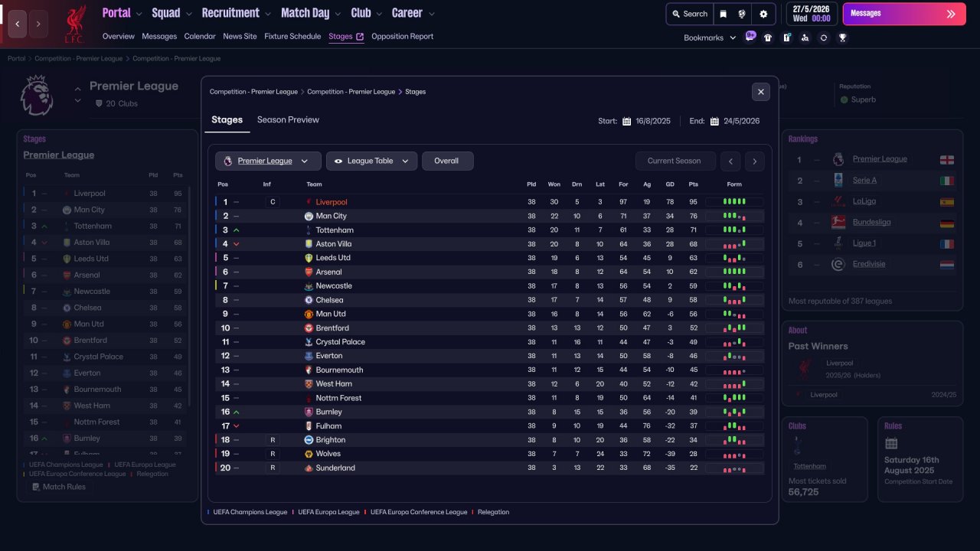Go back with the left navigation arrow
This screenshot has height=551, width=980.
(x=17, y=24)
